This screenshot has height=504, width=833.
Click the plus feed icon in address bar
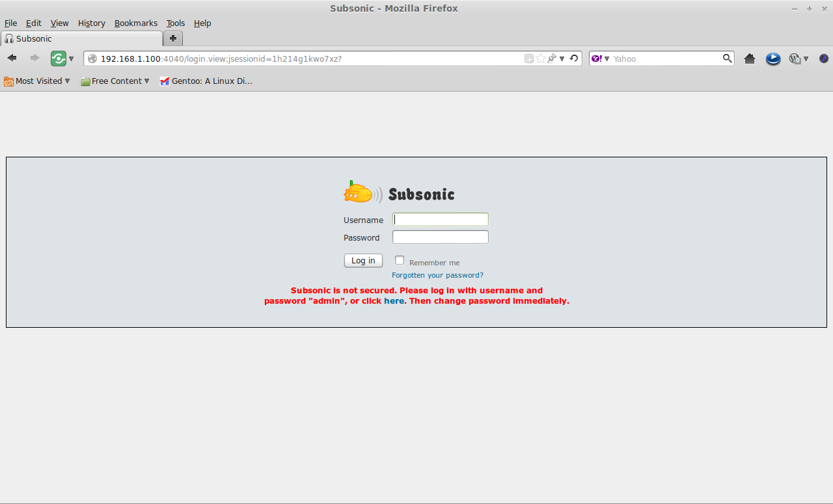point(529,59)
